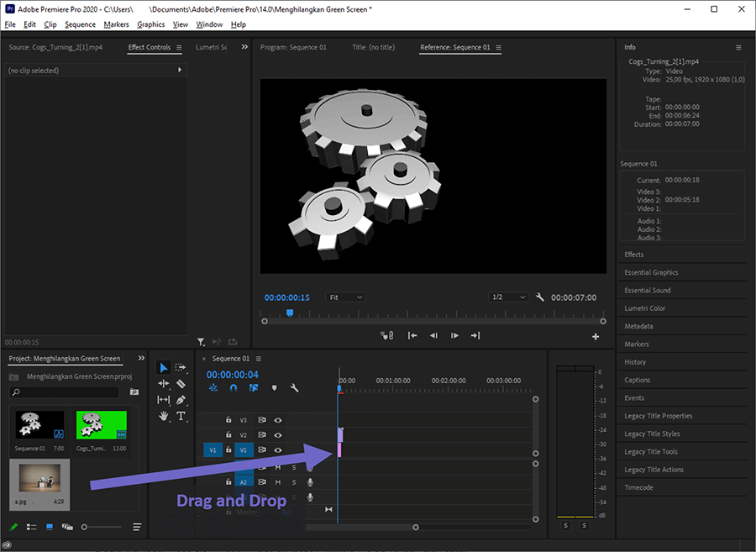Toggle sequence nest insert/overwrite option
The width and height of the screenshot is (756, 552).
[x=213, y=387]
